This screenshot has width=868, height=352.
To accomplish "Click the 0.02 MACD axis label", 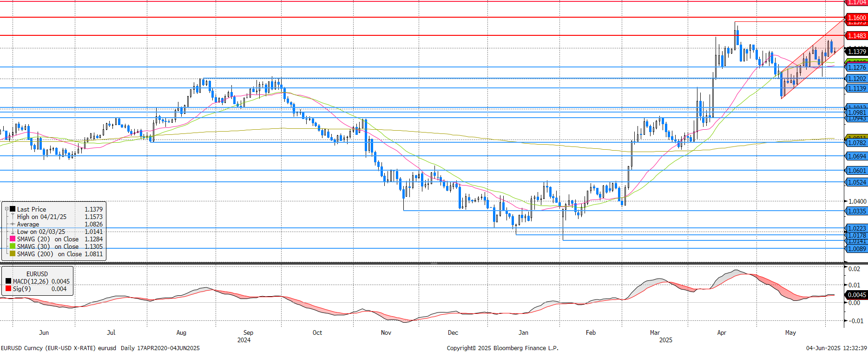I will 854,269.
